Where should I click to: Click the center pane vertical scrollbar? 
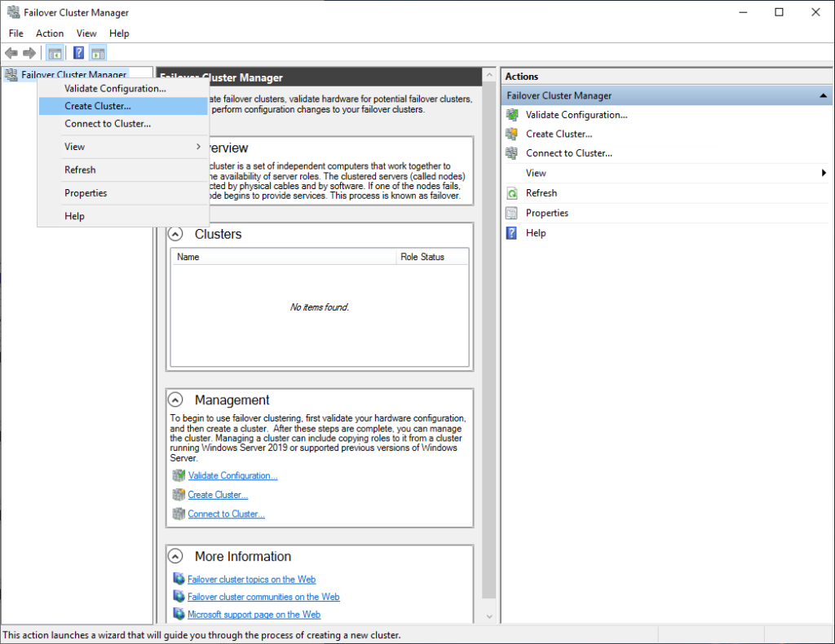coord(489,326)
